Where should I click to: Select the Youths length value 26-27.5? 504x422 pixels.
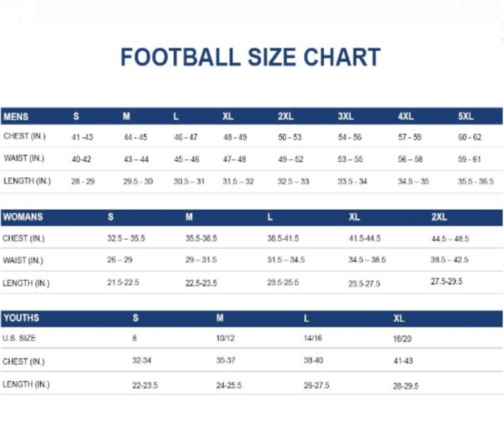point(316,385)
